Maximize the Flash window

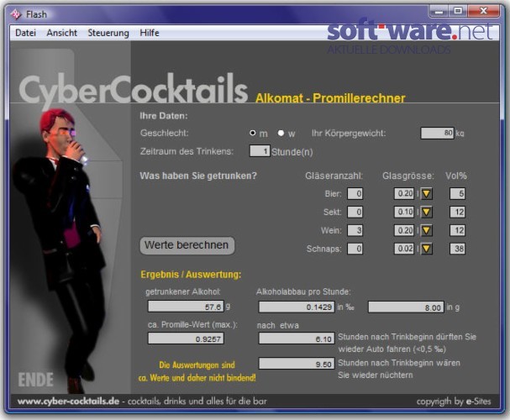click(458, 12)
